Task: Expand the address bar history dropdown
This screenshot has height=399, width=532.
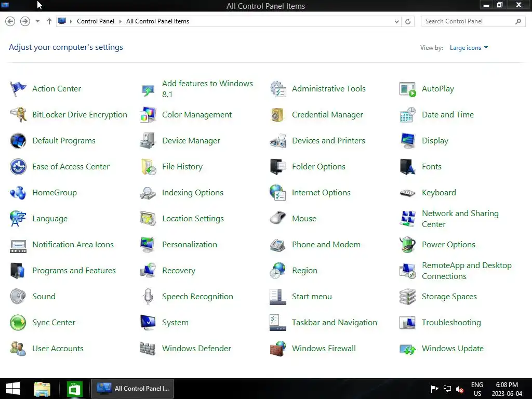Action: click(x=396, y=21)
